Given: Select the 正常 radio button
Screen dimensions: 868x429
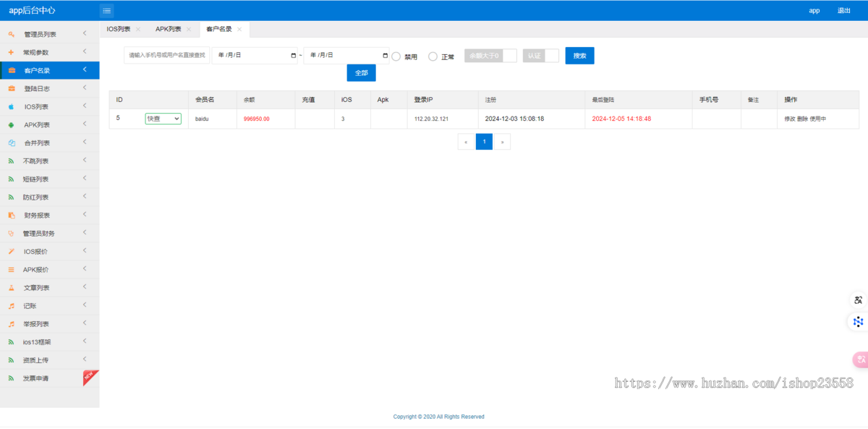Looking at the screenshot, I should [x=433, y=56].
